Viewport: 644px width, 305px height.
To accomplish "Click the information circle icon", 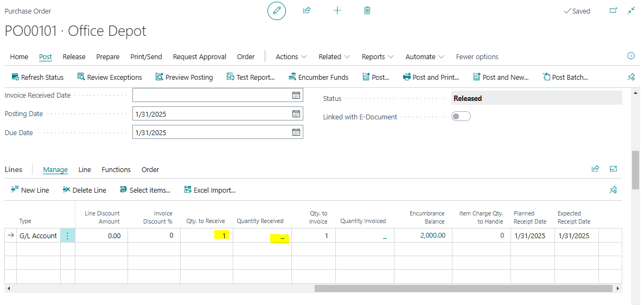I will click(x=632, y=56).
